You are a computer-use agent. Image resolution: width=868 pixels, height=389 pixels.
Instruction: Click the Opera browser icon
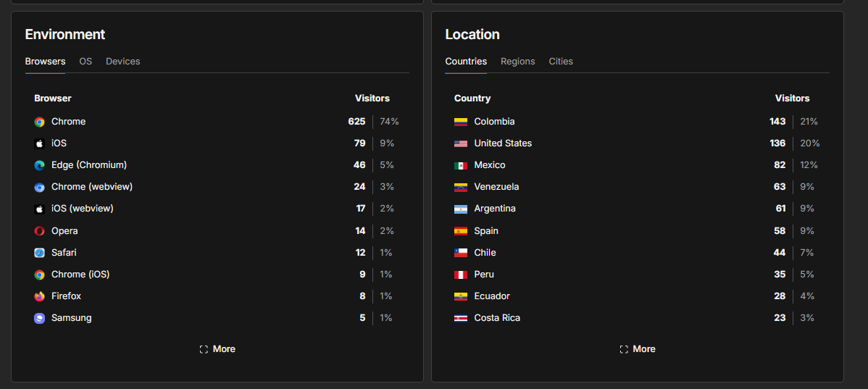[x=39, y=231]
